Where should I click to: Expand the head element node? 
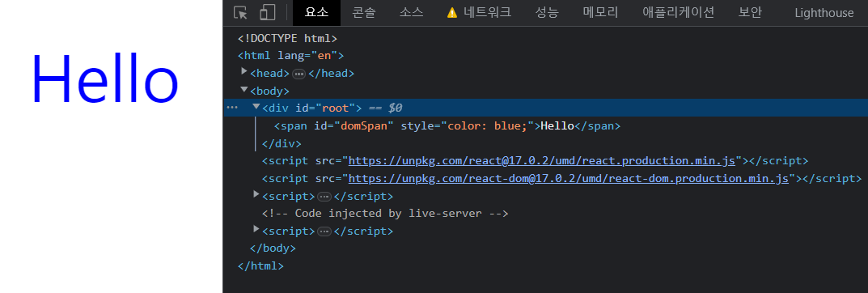click(244, 72)
